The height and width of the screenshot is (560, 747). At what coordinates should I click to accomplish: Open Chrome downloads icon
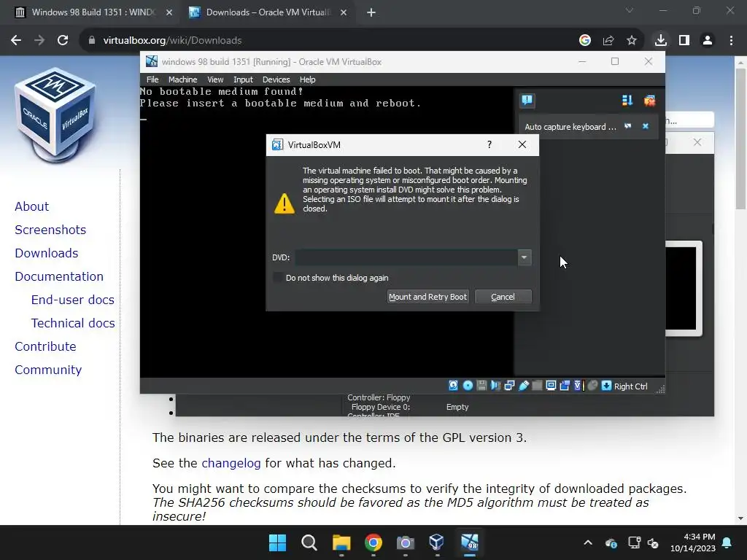coord(660,41)
